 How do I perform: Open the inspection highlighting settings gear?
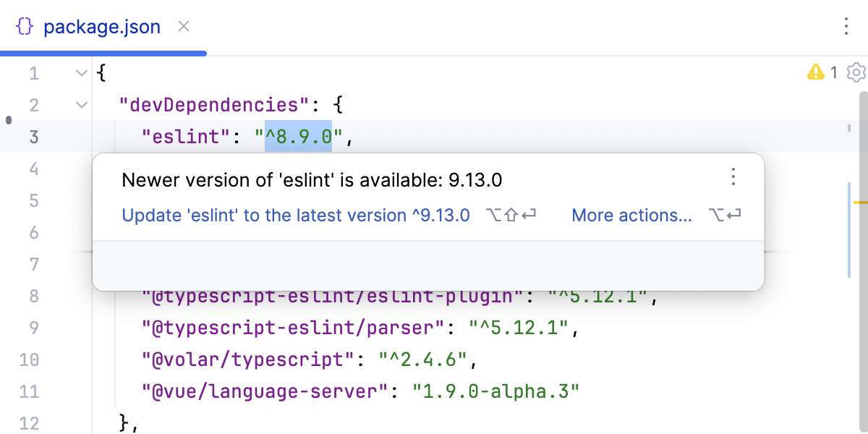click(856, 72)
